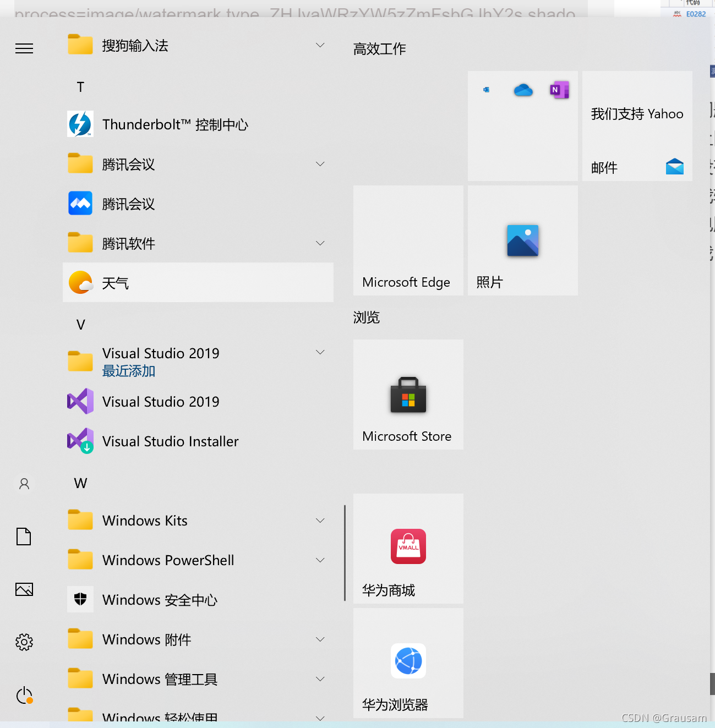Click the Windows PowerShell folder icon
The height and width of the screenshot is (728, 715).
tap(80, 560)
